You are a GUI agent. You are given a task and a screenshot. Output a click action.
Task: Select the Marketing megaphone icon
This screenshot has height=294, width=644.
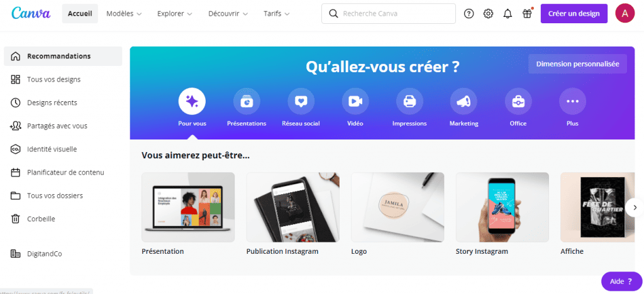click(464, 101)
